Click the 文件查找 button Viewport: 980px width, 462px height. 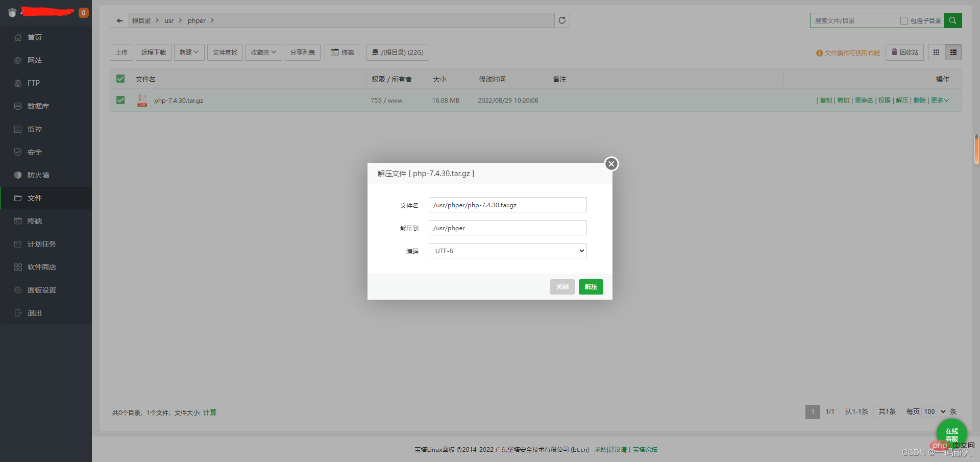tap(225, 52)
